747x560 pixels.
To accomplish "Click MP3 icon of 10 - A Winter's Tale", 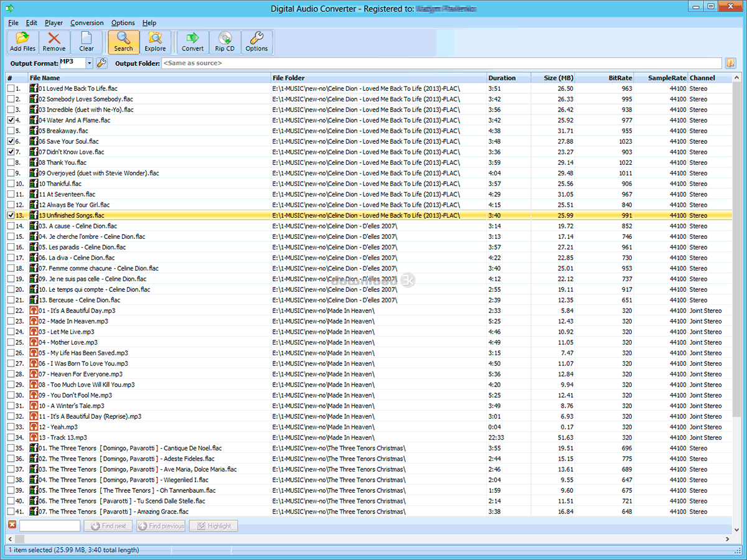I will (34, 406).
